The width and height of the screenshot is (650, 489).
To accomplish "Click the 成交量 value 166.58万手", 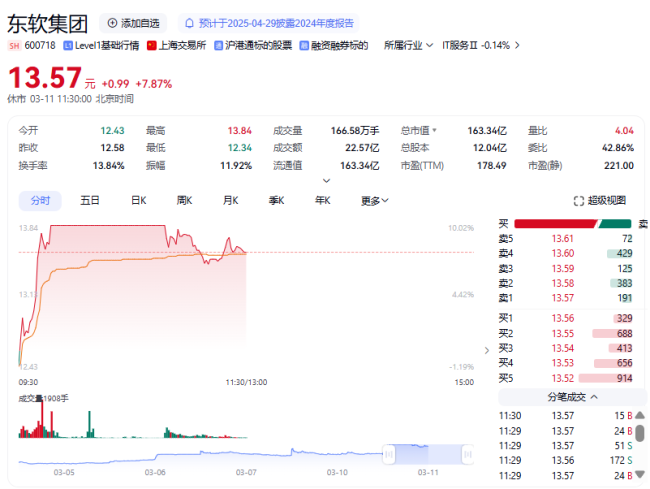I will click(355, 131).
